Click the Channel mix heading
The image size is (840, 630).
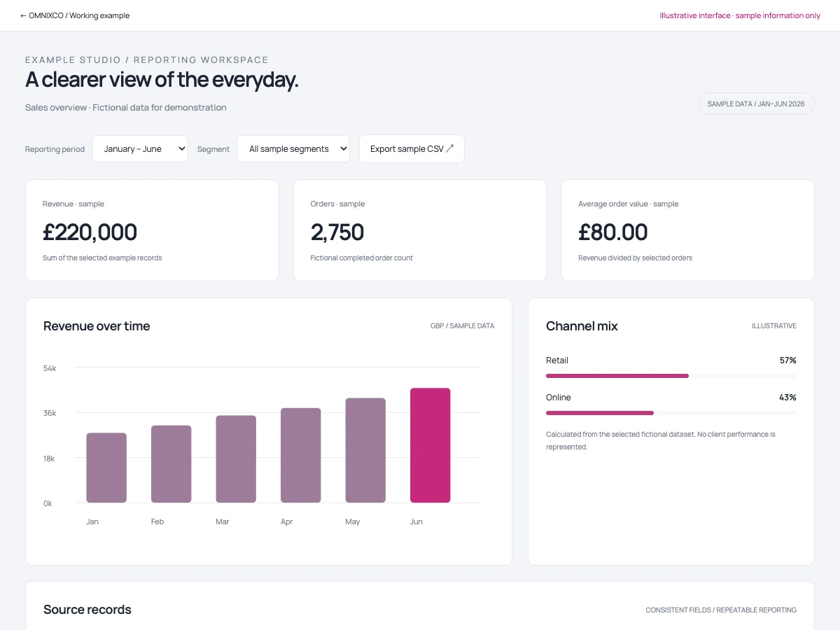pos(582,326)
